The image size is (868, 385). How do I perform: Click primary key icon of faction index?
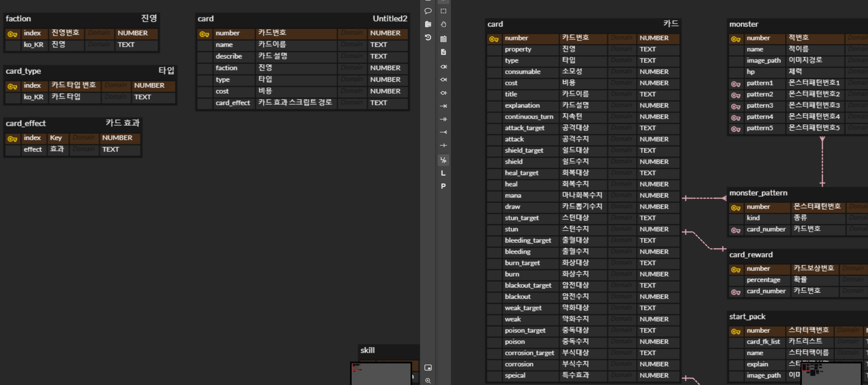pos(12,34)
